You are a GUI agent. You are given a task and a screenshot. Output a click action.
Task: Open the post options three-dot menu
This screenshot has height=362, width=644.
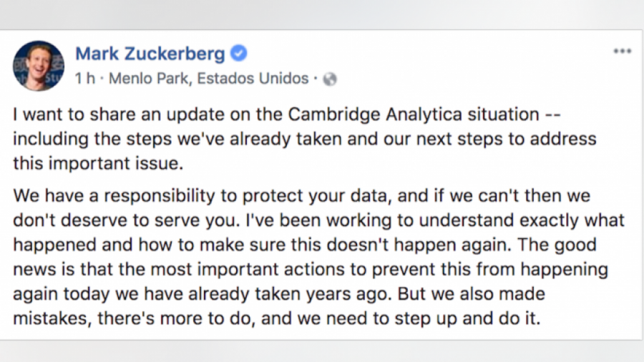pyautogui.click(x=622, y=52)
